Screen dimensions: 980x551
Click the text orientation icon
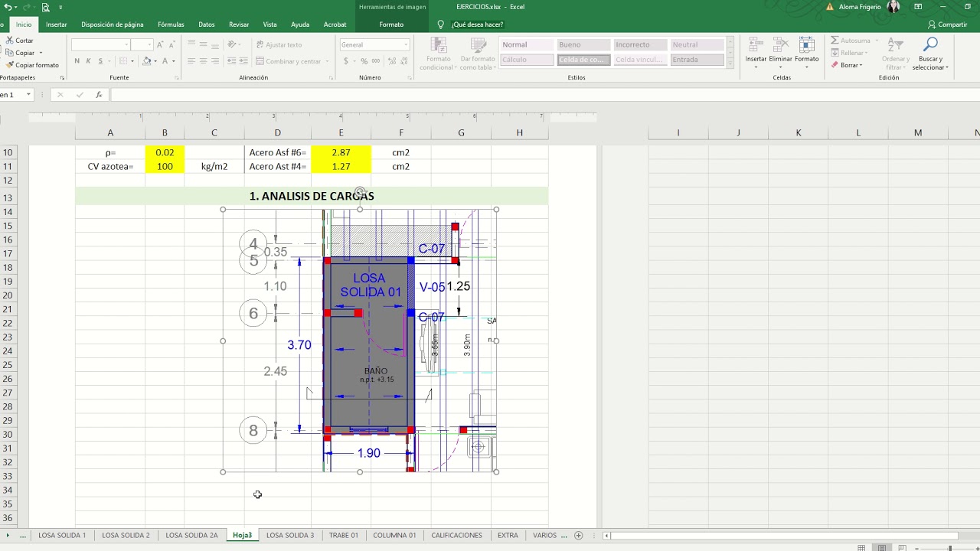[x=233, y=45]
